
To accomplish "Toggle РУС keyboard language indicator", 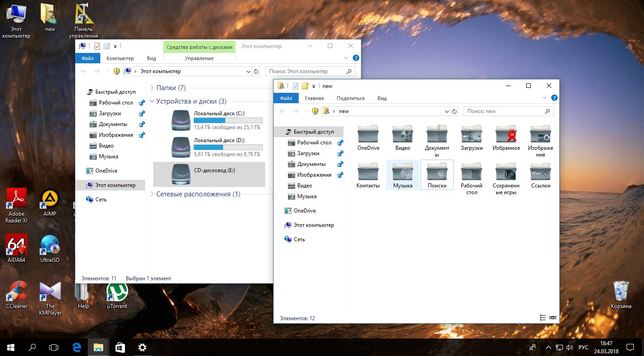I will [x=583, y=347].
